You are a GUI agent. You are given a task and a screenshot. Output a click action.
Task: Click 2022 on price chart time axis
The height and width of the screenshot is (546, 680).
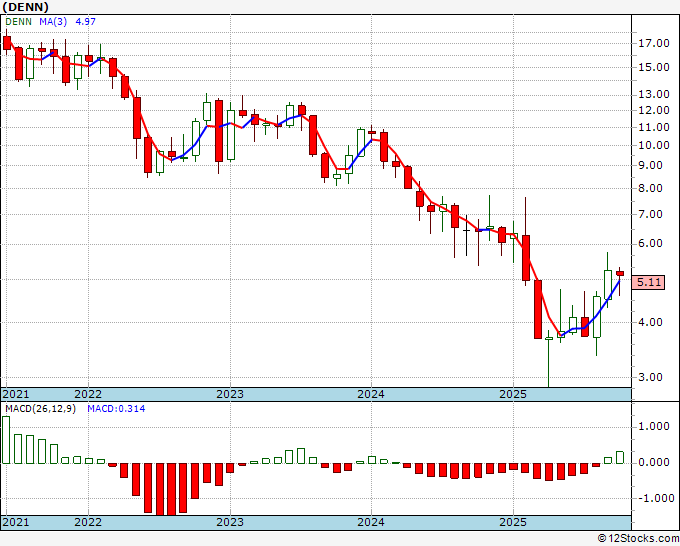[x=88, y=394]
